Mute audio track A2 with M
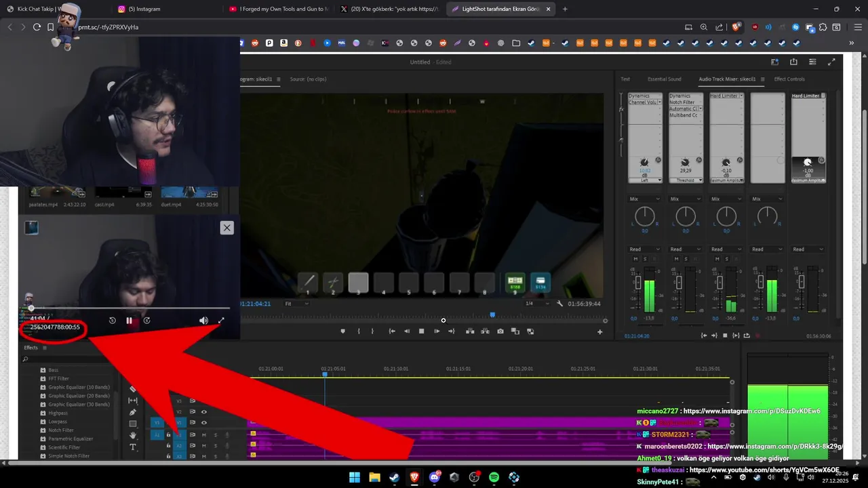 pos(204,446)
